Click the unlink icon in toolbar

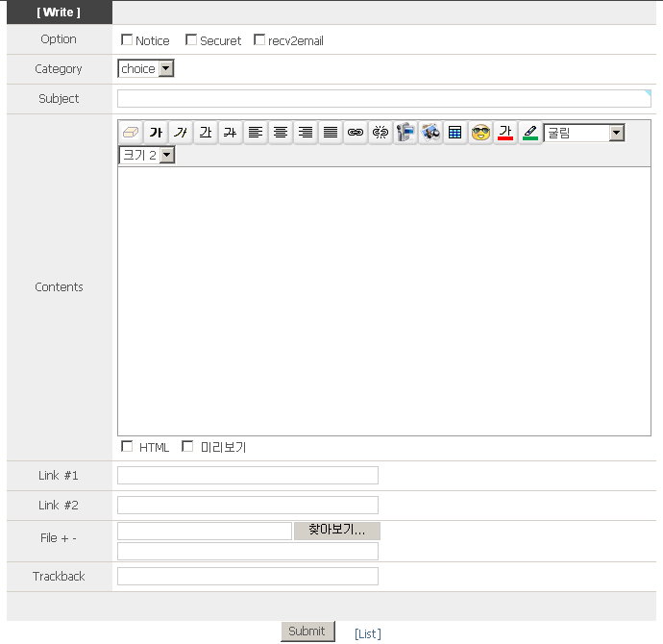381,133
